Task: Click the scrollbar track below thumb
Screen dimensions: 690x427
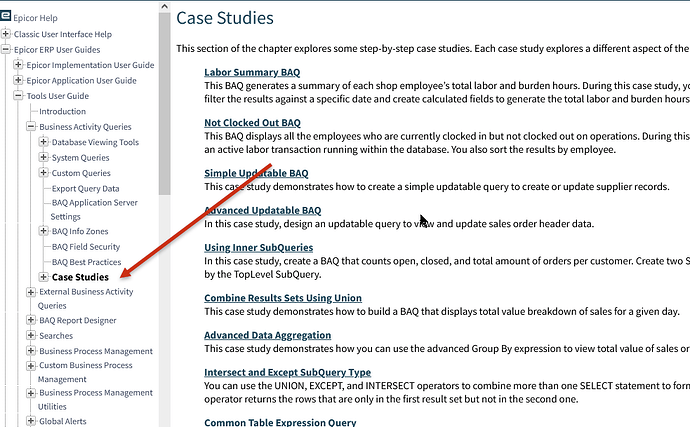Action: 165,310
